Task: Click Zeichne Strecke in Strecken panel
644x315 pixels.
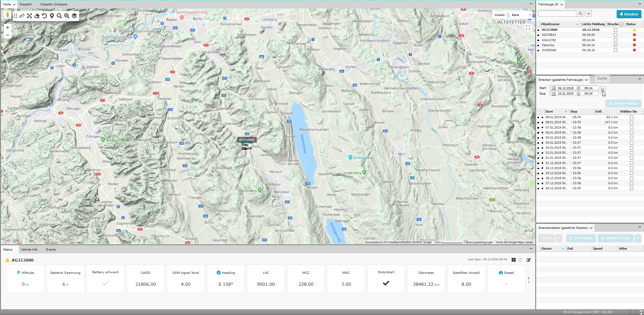Action: (x=623, y=103)
